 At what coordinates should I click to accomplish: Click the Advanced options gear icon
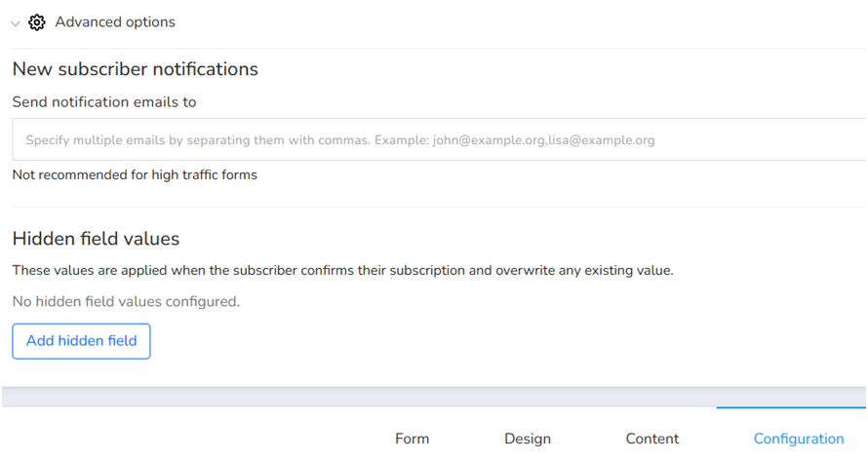(37, 22)
